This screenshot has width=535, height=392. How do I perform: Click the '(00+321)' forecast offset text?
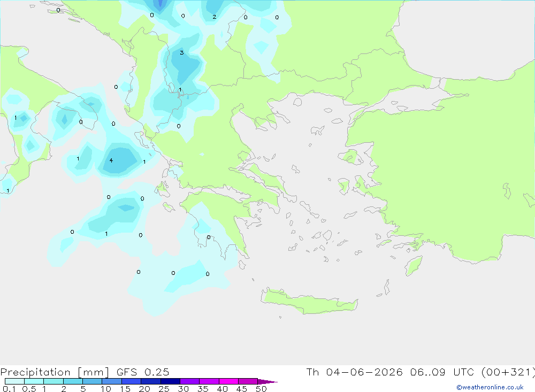[x=508, y=372]
